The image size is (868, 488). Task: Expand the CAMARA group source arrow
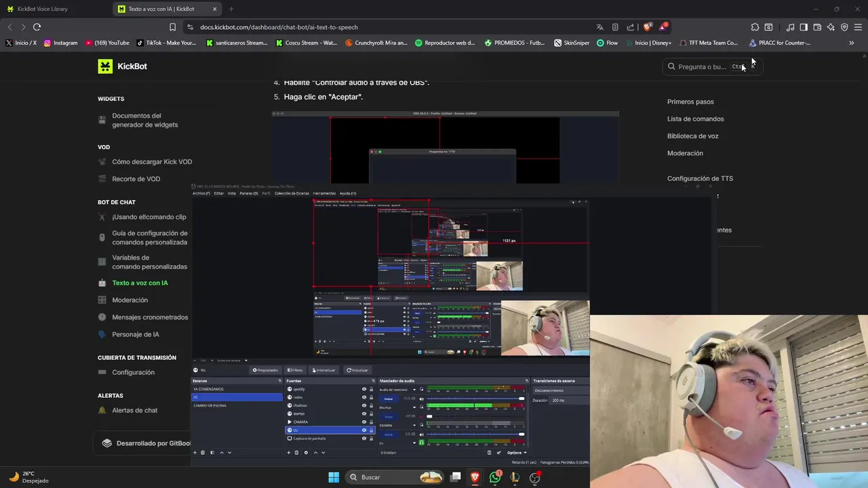290,422
